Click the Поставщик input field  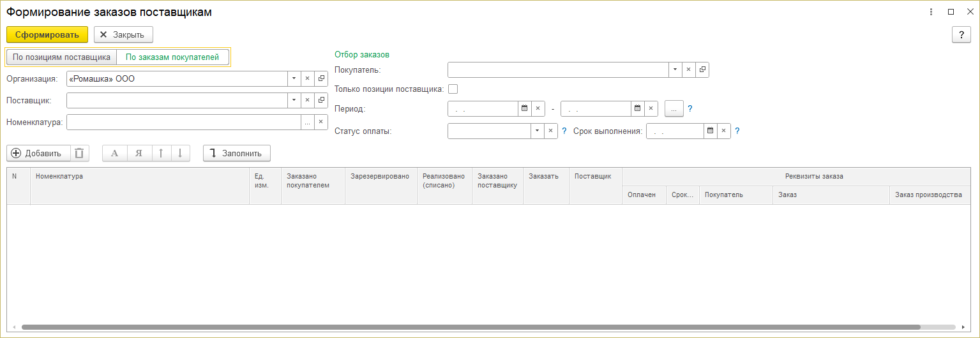177,100
